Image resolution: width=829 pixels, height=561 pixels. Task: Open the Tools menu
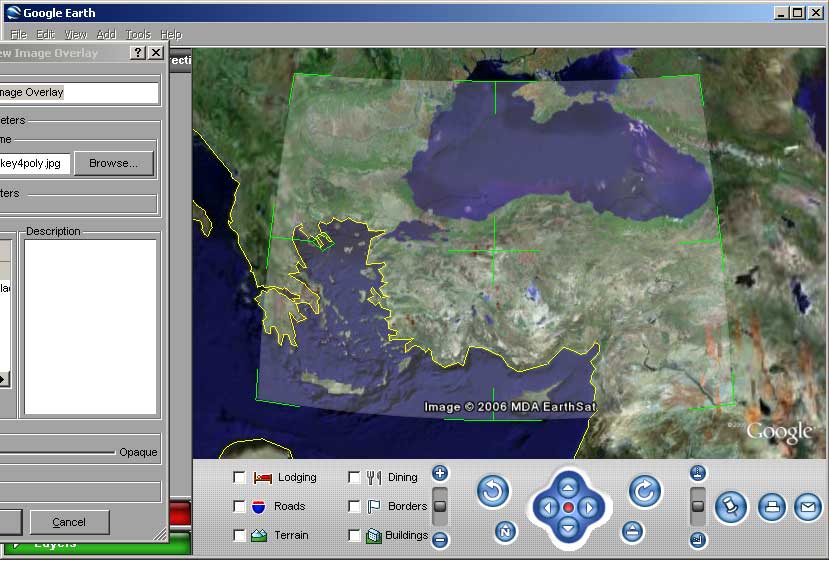click(x=138, y=34)
